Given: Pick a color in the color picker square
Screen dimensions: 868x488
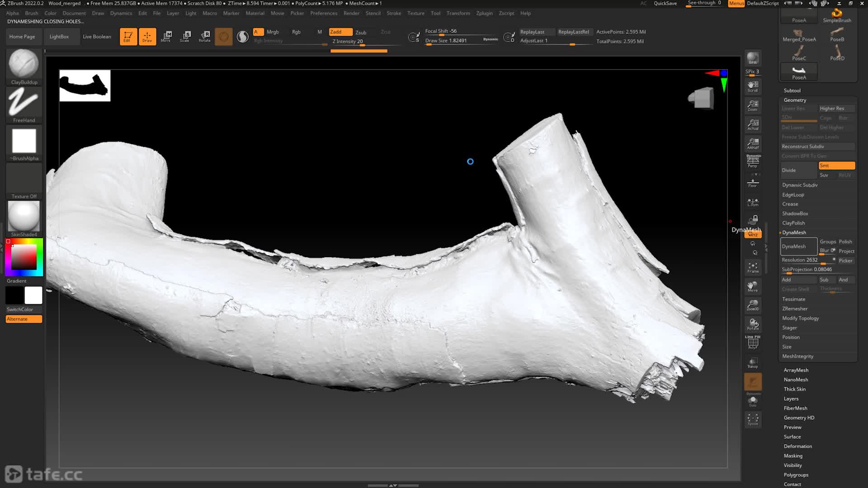Looking at the screenshot, I should (x=24, y=258).
